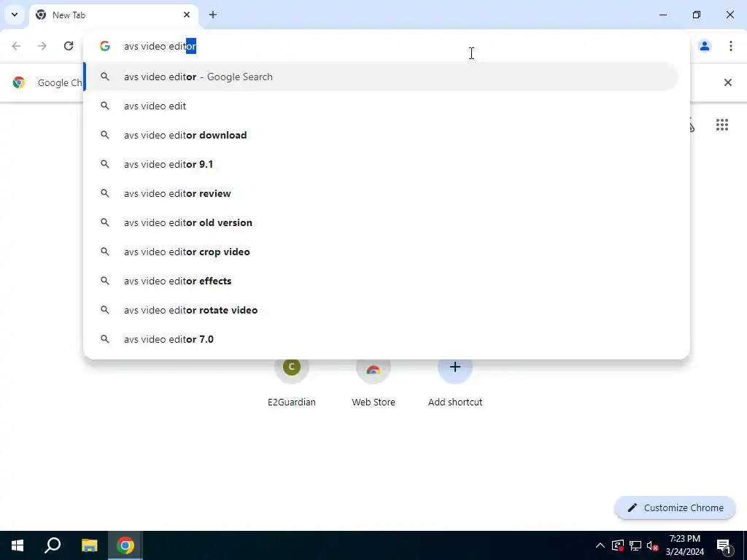Click search icon beside 'review' suggestion

105,193
